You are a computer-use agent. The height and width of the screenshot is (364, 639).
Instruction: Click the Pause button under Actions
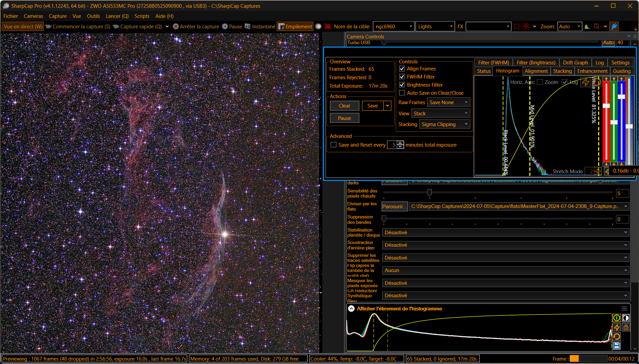[344, 118]
